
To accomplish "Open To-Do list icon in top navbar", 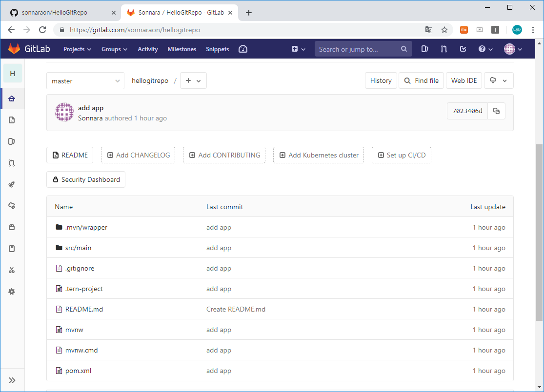I will [x=463, y=49].
